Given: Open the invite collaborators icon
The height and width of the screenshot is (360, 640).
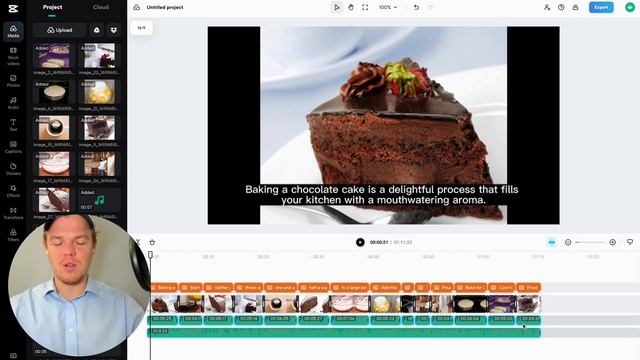Looking at the screenshot, I should pyautogui.click(x=547, y=7).
